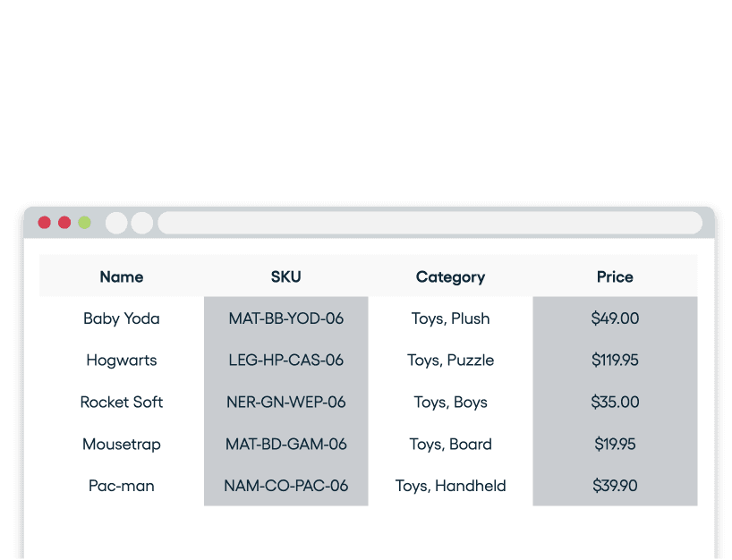Click the Toys, Board category cell

[x=450, y=445]
